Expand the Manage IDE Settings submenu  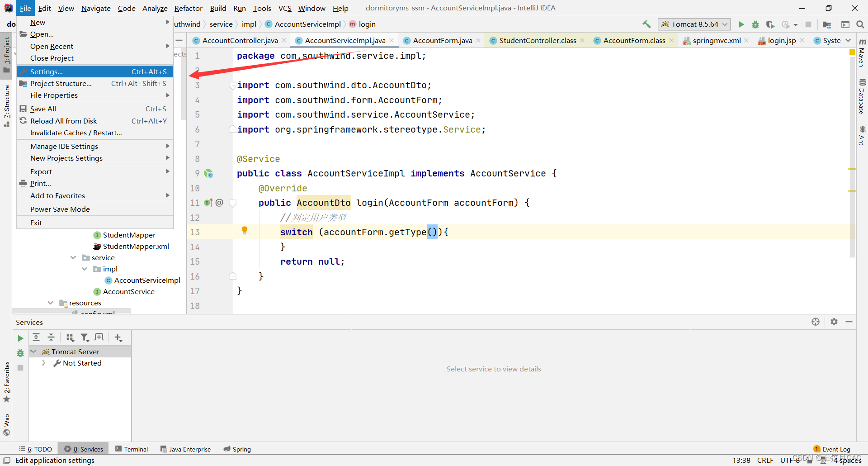tap(95, 146)
